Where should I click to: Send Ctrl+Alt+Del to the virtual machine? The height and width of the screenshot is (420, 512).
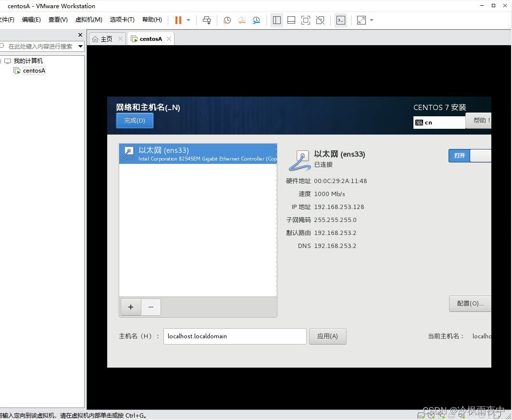[x=207, y=20]
